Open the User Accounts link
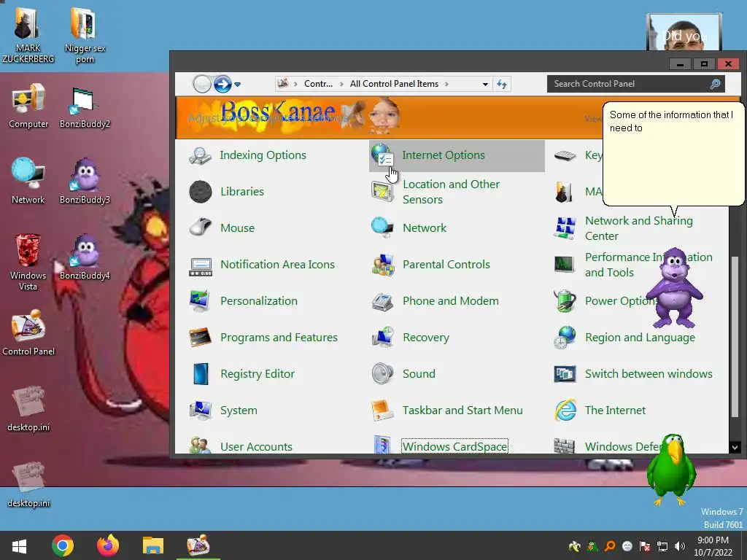 (256, 447)
